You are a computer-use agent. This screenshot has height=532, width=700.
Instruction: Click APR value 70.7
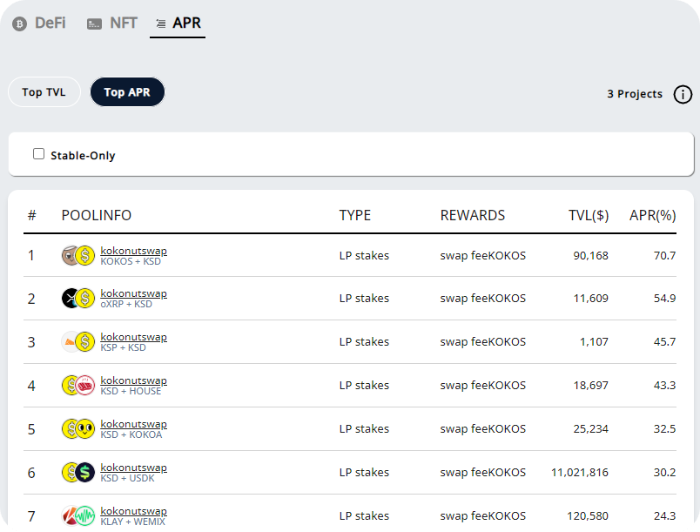tap(665, 256)
